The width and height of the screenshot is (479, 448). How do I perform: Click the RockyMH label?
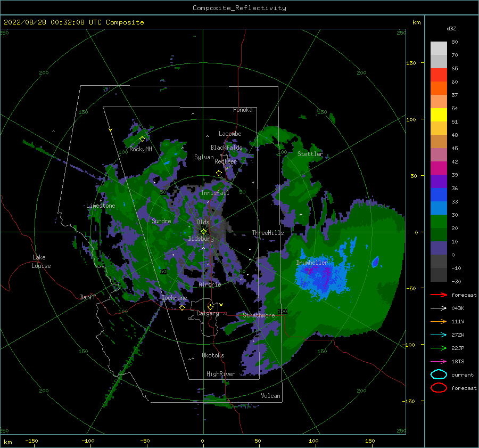click(x=141, y=149)
